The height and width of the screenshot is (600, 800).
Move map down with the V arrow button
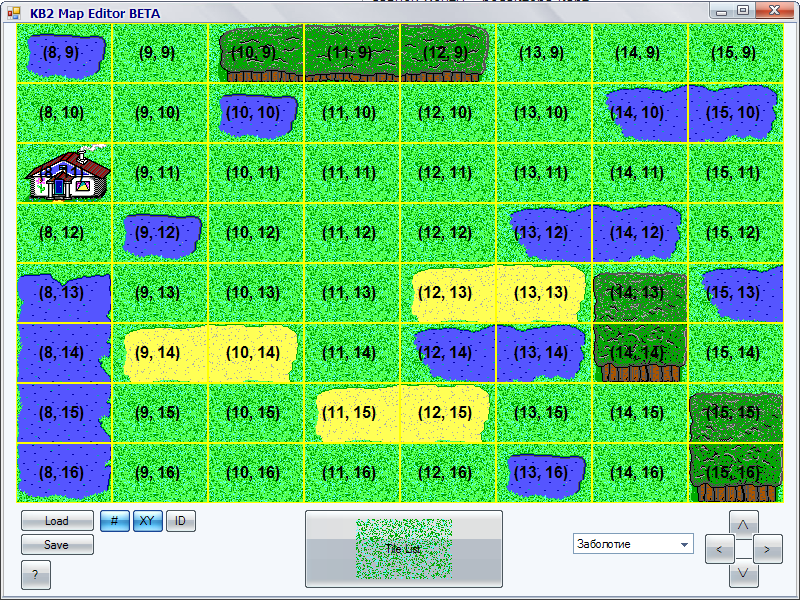point(743,574)
